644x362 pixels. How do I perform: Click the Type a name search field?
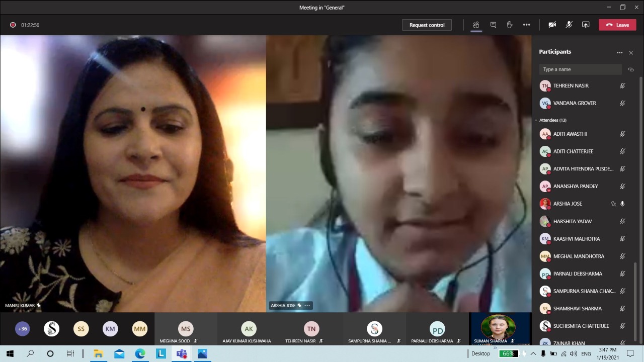[x=580, y=69]
